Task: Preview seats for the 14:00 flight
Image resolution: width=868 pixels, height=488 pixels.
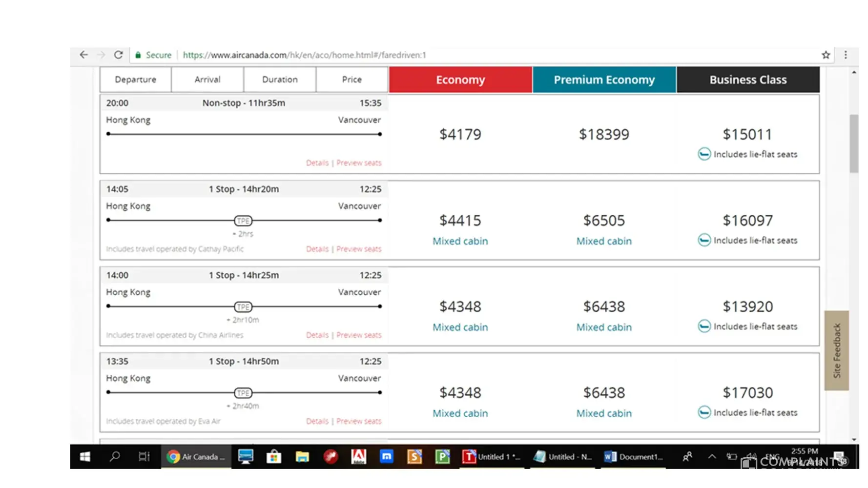Action: (359, 335)
